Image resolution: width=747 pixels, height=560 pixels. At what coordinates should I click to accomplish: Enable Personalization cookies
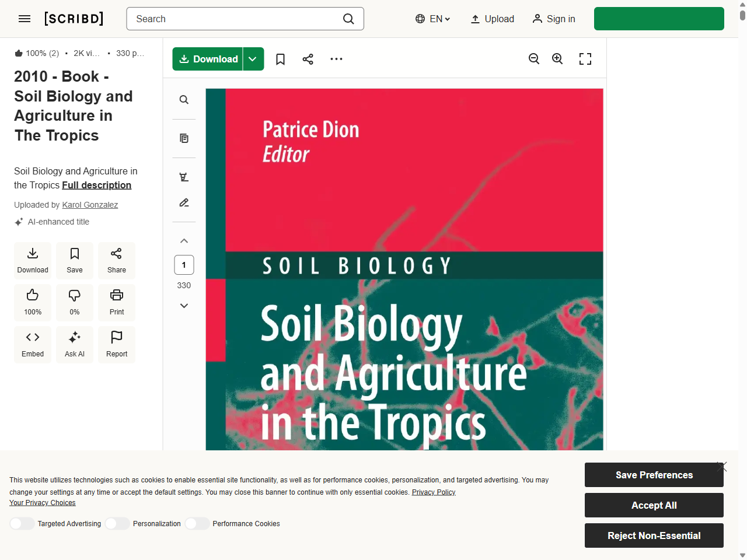tap(117, 523)
